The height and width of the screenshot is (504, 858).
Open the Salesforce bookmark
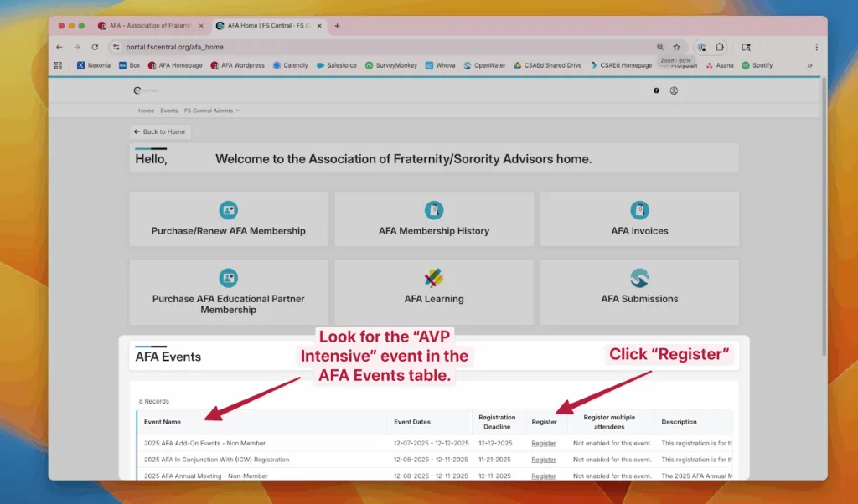point(337,65)
